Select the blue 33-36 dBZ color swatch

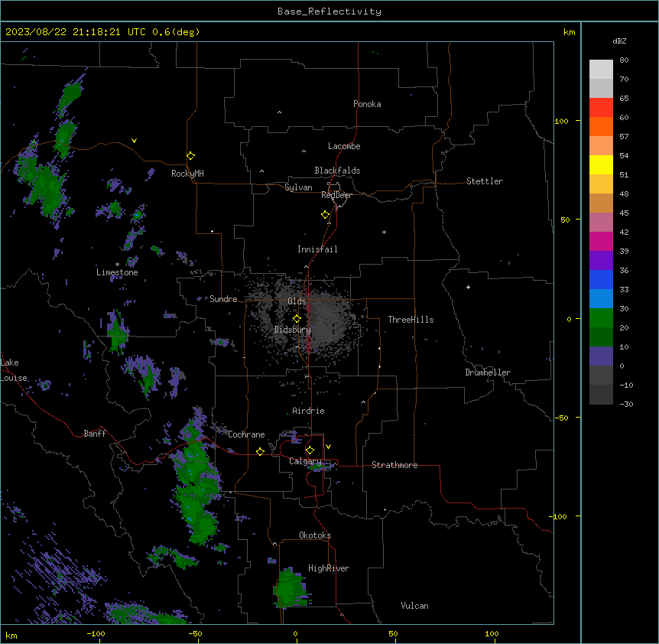[601, 279]
